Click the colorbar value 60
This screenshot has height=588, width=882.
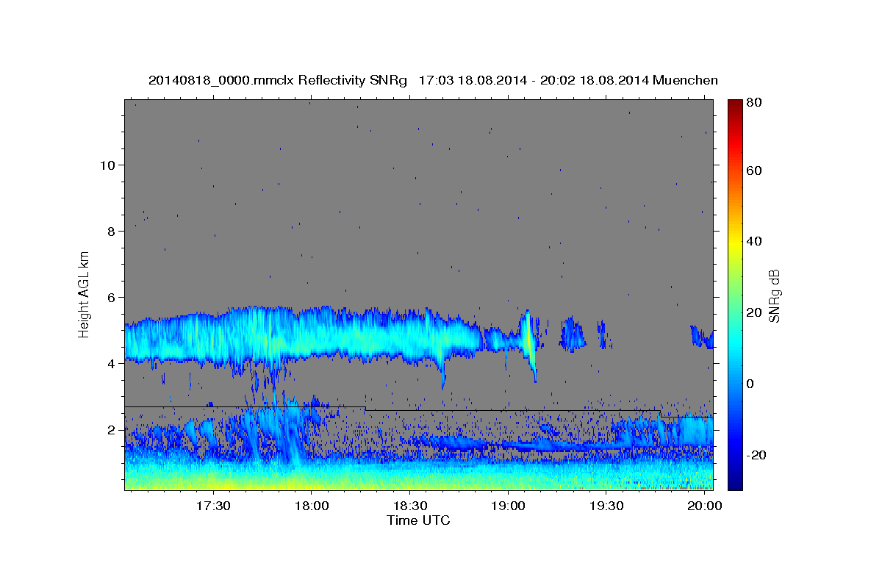click(x=755, y=171)
